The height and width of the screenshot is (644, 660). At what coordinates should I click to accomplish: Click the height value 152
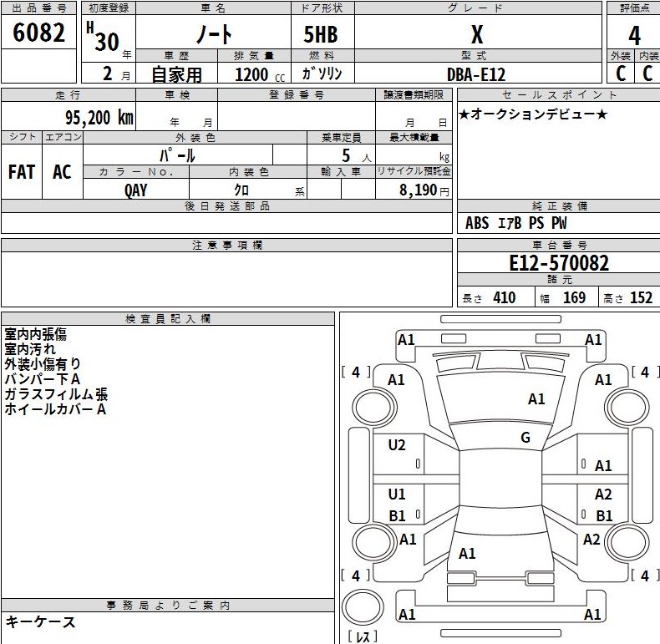[641, 297]
